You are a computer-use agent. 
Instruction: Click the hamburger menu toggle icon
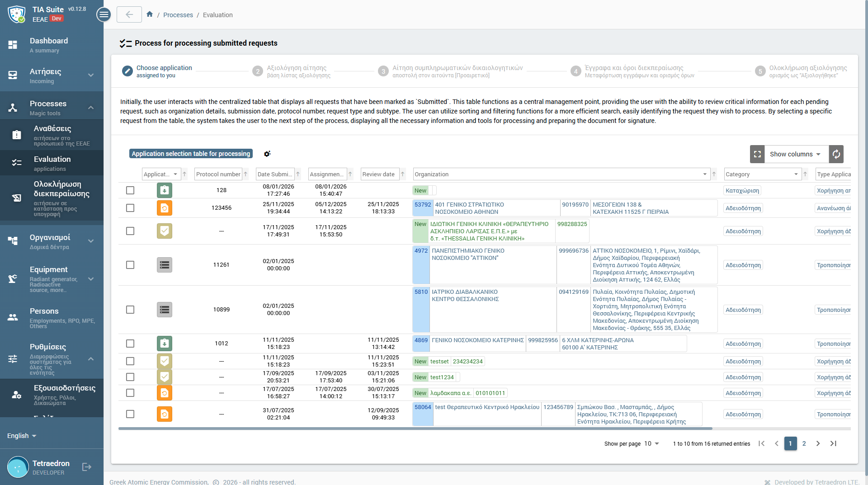[x=104, y=15]
